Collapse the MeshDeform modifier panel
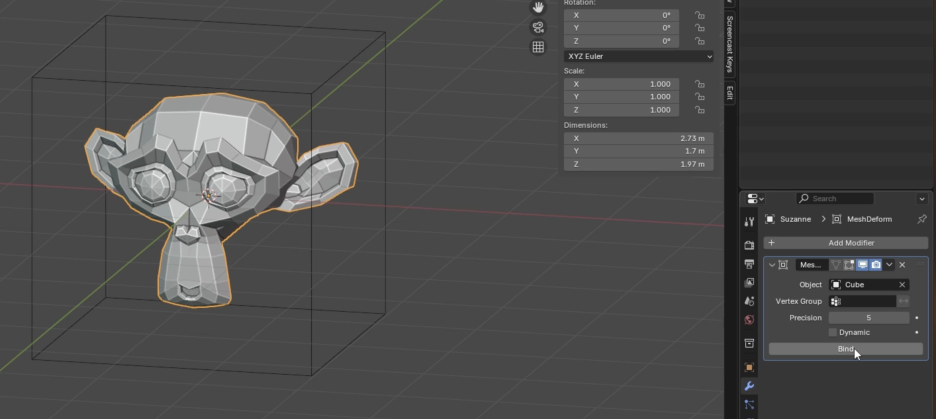The width and height of the screenshot is (936, 419). (x=771, y=265)
